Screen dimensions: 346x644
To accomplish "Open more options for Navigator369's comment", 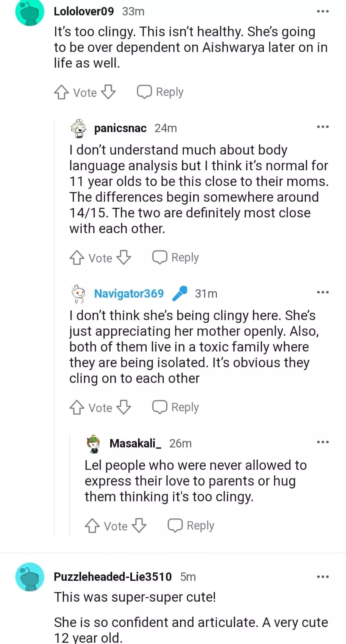I will pos(323,293).
